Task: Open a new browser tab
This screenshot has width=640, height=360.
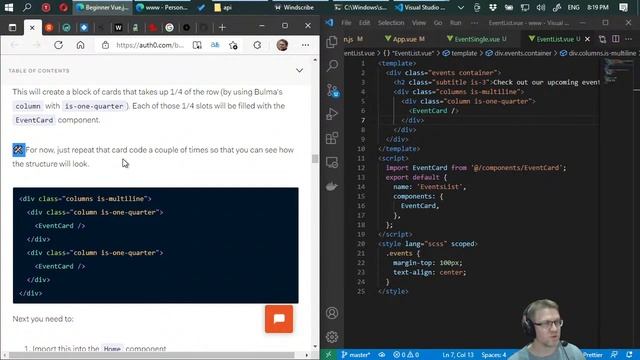Action: (x=222, y=27)
